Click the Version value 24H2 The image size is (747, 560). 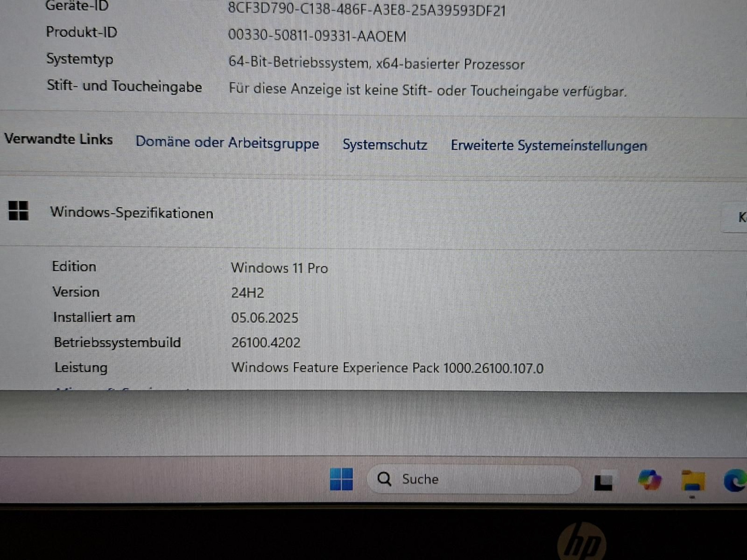click(248, 293)
